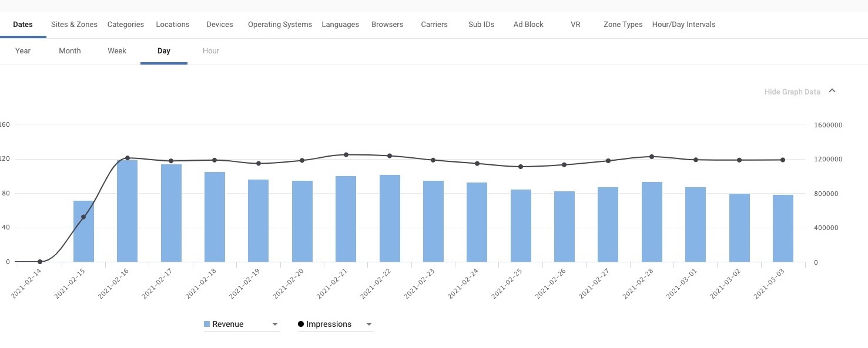
Task: Group data by Month
Action: click(x=69, y=51)
